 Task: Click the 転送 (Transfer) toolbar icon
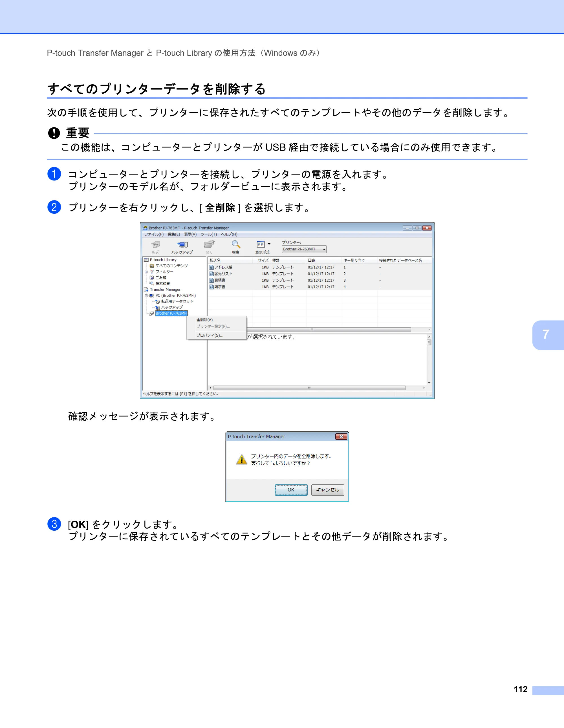click(156, 245)
